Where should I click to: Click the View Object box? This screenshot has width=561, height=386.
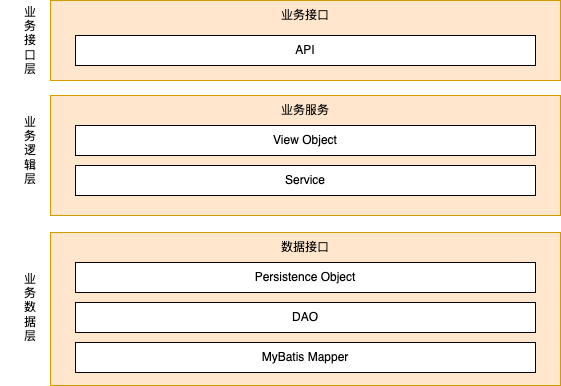(305, 140)
